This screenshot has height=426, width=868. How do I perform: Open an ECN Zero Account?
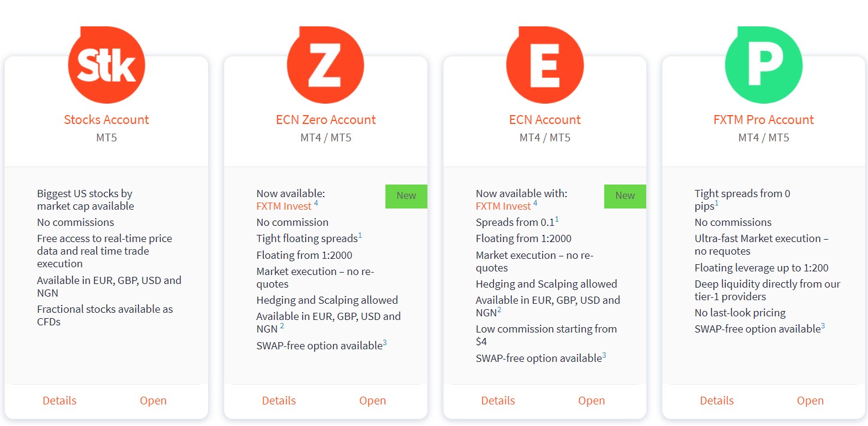pyautogui.click(x=372, y=401)
